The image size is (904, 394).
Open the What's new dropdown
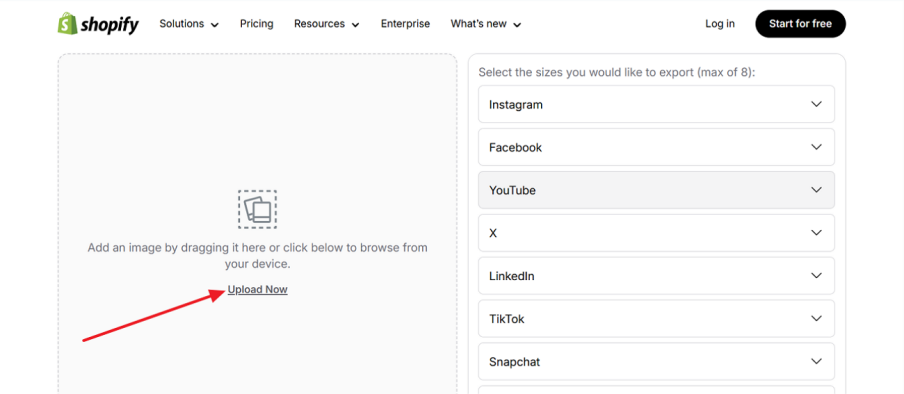tap(485, 24)
